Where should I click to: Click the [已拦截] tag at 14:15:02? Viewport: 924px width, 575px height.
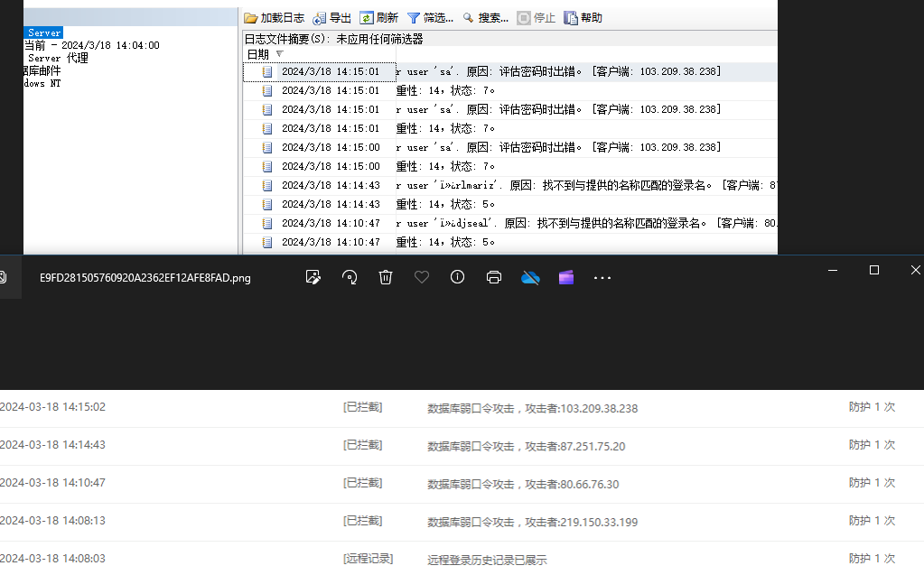coord(362,407)
